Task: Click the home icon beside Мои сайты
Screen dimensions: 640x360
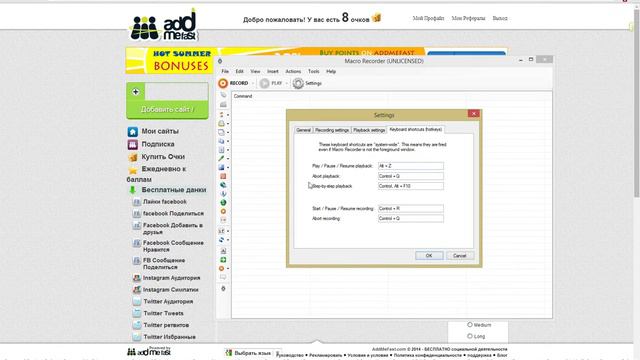Action: coord(133,131)
